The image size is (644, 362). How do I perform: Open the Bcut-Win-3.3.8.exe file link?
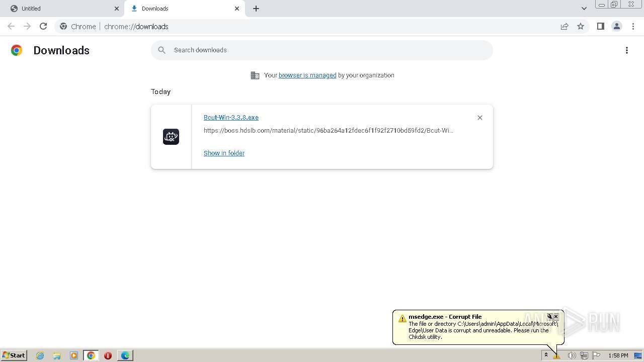coord(231,118)
